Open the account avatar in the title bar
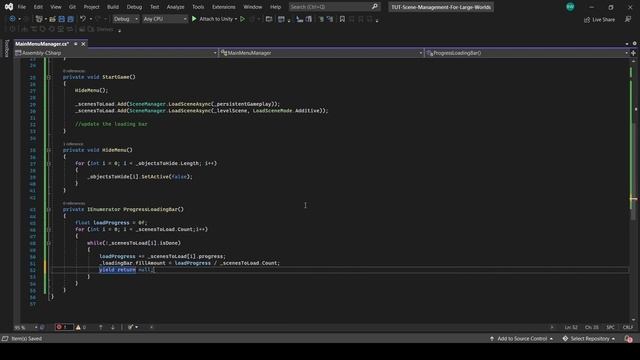The width and height of the screenshot is (640, 360). click(570, 7)
